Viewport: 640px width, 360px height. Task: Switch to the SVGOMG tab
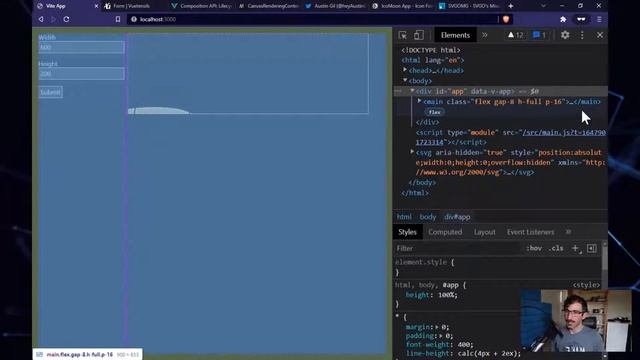pos(469,6)
